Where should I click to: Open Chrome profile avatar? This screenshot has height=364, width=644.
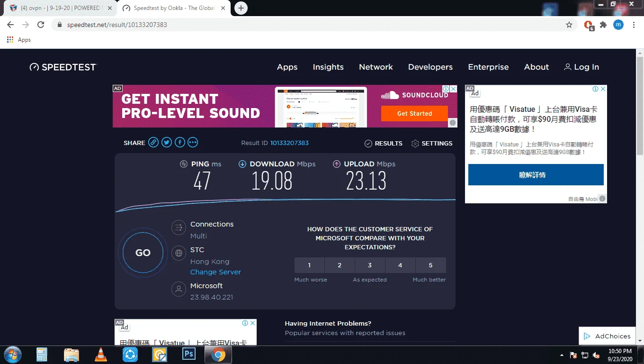618,25
